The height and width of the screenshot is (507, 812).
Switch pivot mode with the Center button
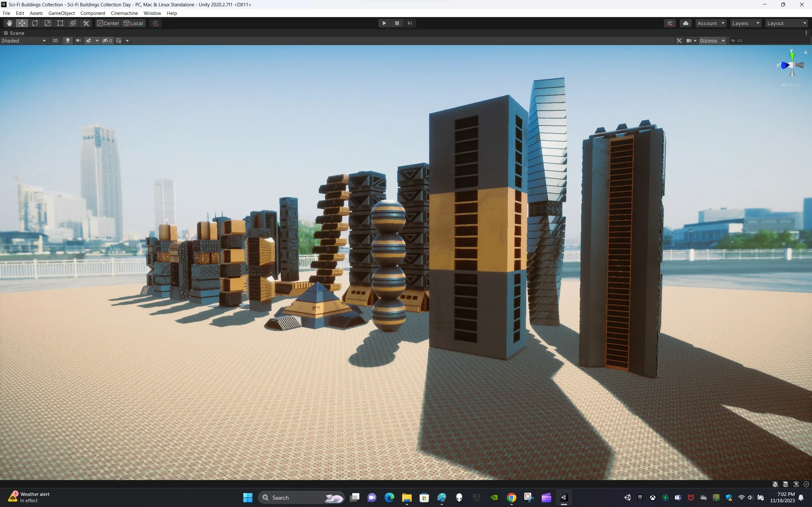pyautogui.click(x=108, y=23)
